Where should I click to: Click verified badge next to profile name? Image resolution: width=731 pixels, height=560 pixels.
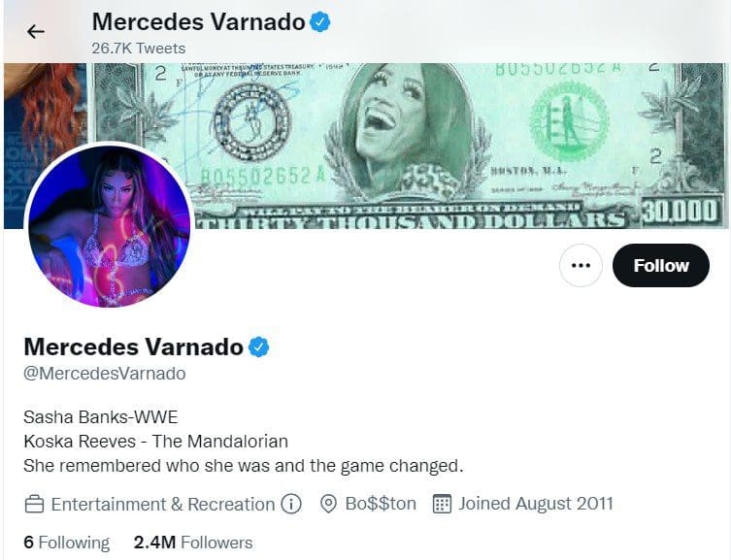tap(259, 347)
